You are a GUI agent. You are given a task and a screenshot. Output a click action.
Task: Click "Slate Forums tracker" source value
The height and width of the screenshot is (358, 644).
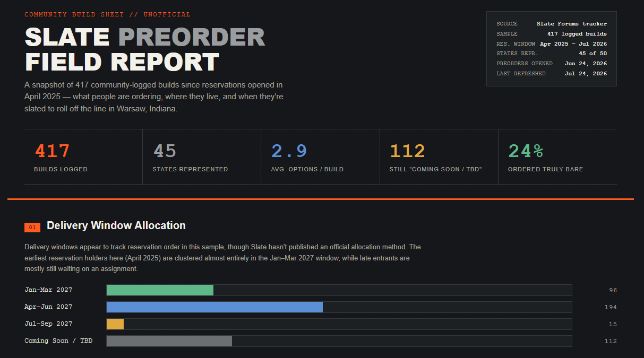[x=572, y=24]
